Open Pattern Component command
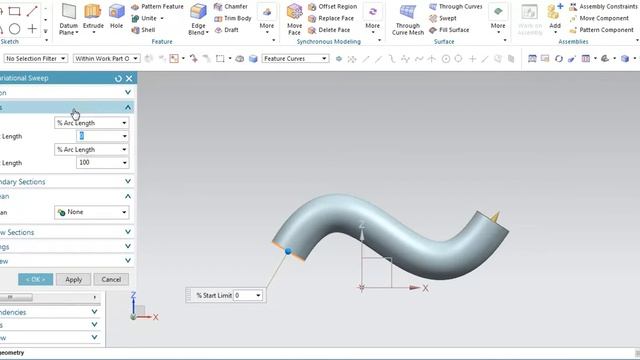640x360 pixels. (602, 30)
